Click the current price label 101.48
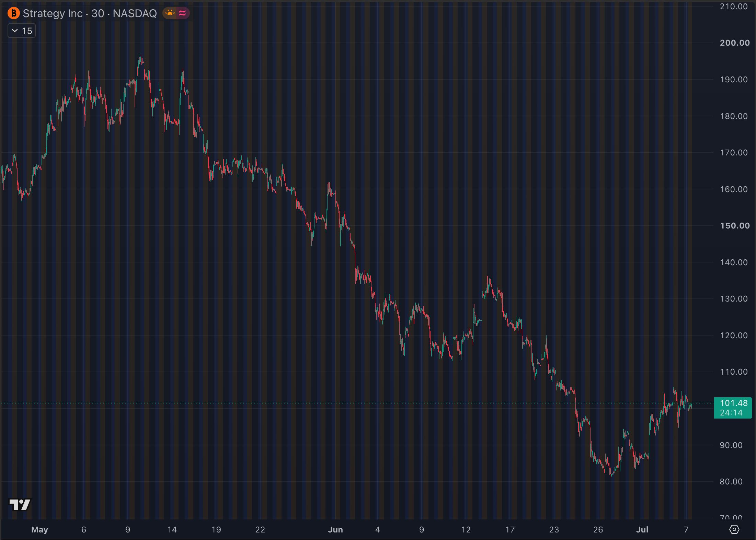This screenshot has width=756, height=540. click(734, 403)
